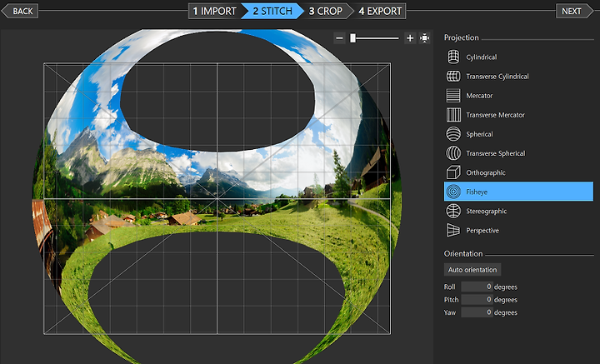Choose the Transverse Mercator label
Viewport: 600px width, 364px height.
[495, 115]
